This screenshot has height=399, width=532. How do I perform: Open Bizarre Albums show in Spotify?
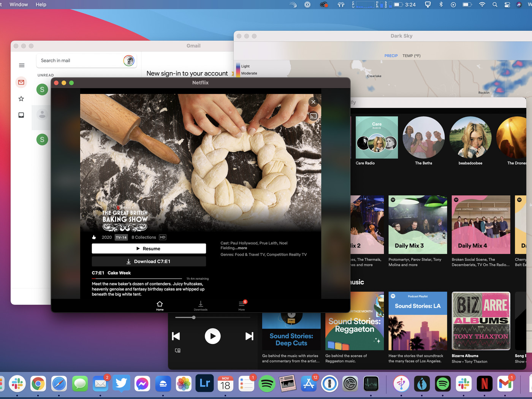[x=481, y=321]
